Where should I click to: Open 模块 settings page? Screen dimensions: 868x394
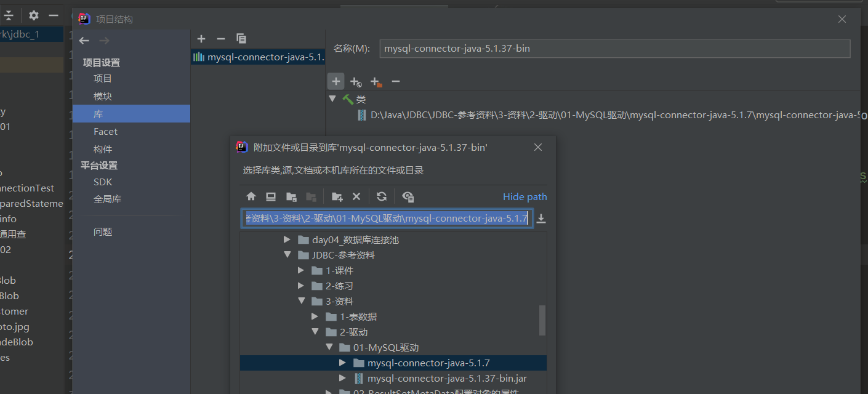pos(103,96)
